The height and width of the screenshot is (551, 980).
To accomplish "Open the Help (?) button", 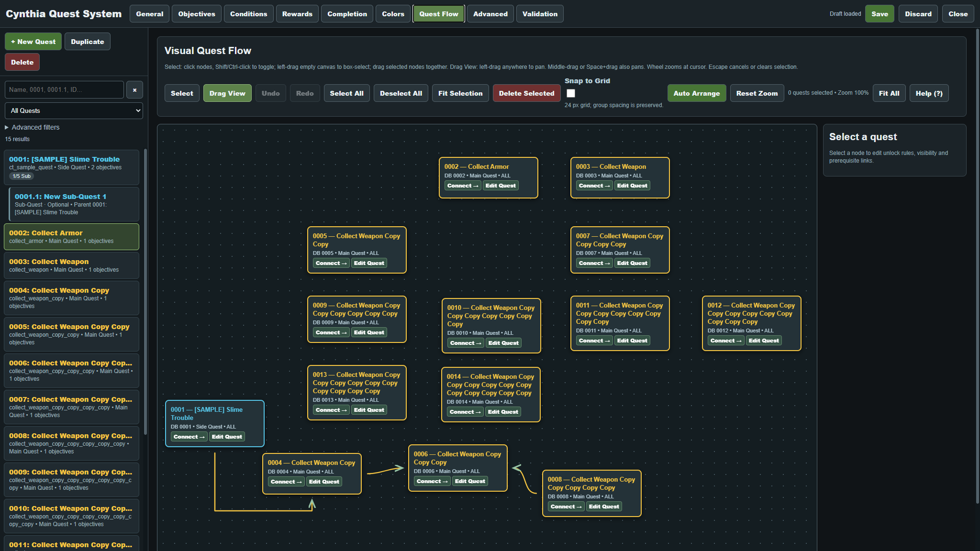I will click(x=929, y=93).
